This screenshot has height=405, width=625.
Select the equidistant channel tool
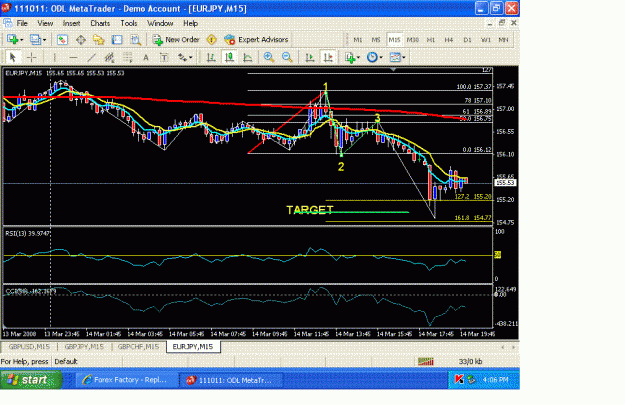click(109, 57)
